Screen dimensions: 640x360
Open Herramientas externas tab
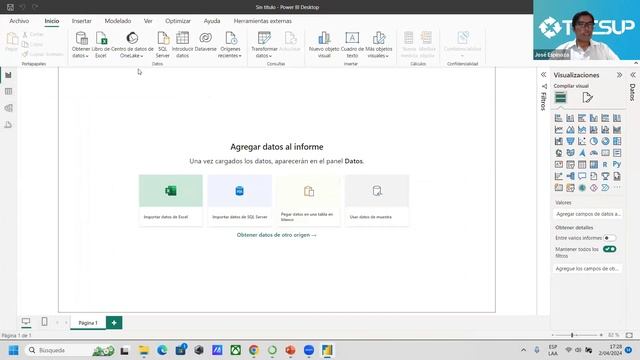point(262,21)
